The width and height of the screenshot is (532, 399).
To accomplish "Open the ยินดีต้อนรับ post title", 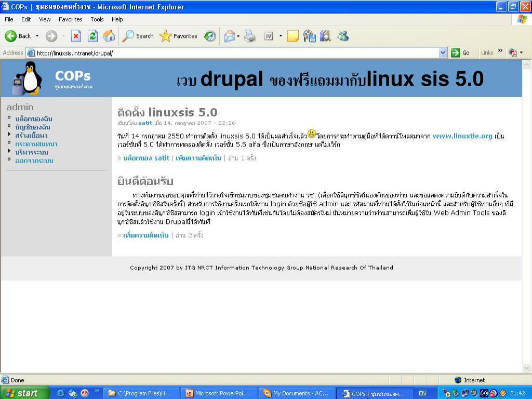I will coord(145,181).
